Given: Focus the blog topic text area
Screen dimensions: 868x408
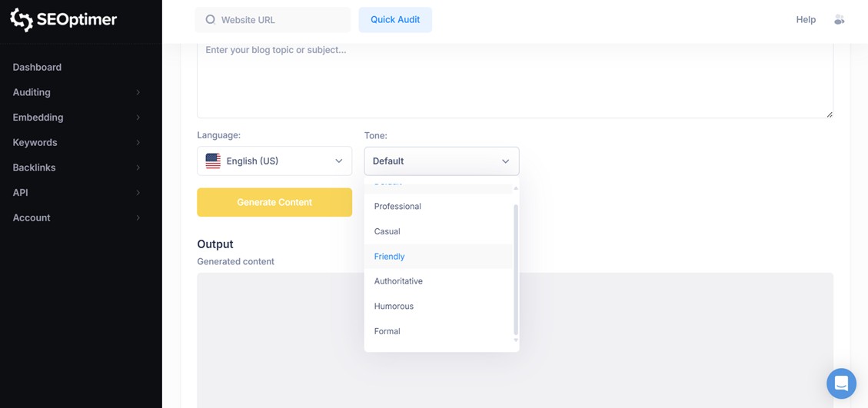Looking at the screenshot, I should (514, 81).
